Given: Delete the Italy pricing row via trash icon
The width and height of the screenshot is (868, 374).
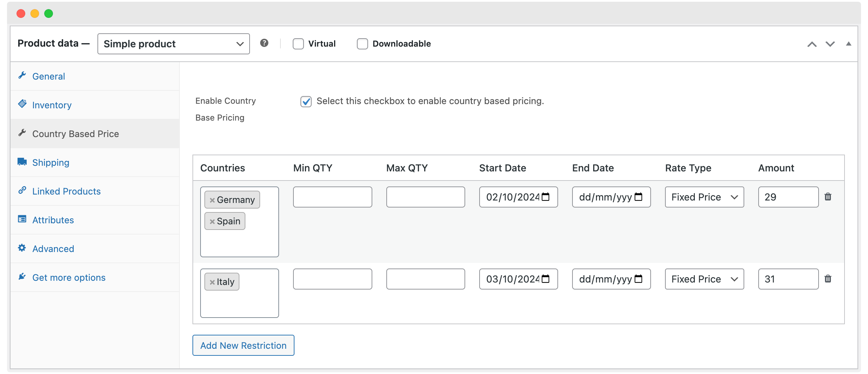Looking at the screenshot, I should point(828,279).
